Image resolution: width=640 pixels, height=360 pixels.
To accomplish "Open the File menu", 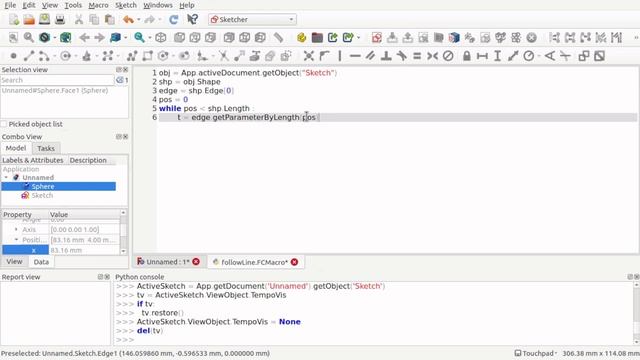I will [x=10, y=5].
